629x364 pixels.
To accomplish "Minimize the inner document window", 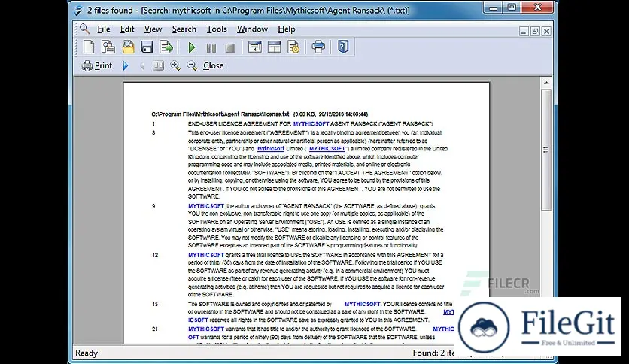I will coord(524,32).
